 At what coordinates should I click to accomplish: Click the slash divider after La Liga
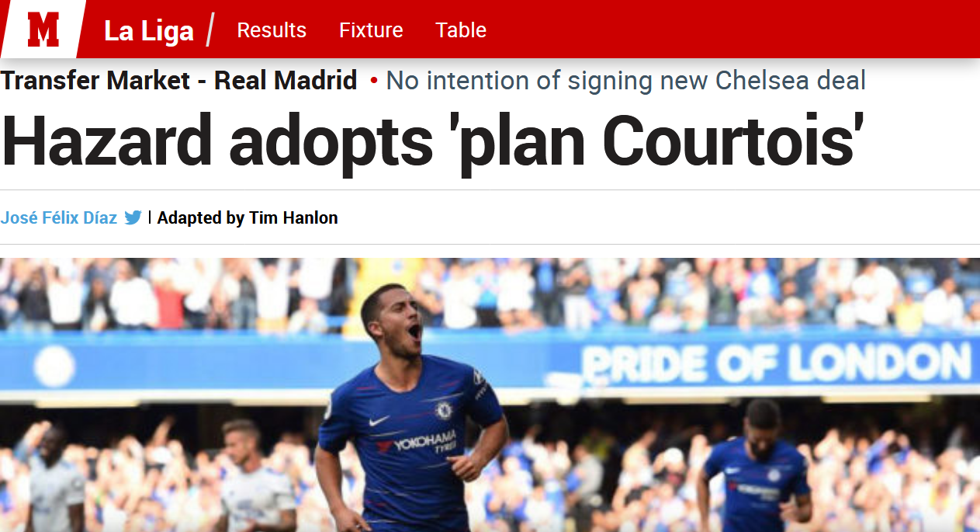212,30
